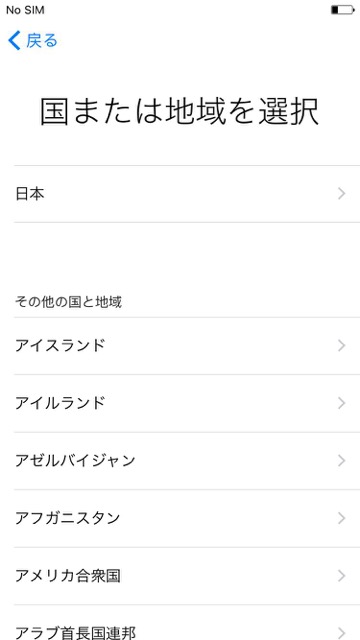360x640 pixels.
Task: Tap chevron next to アメリカ合衆国
Action: click(342, 576)
